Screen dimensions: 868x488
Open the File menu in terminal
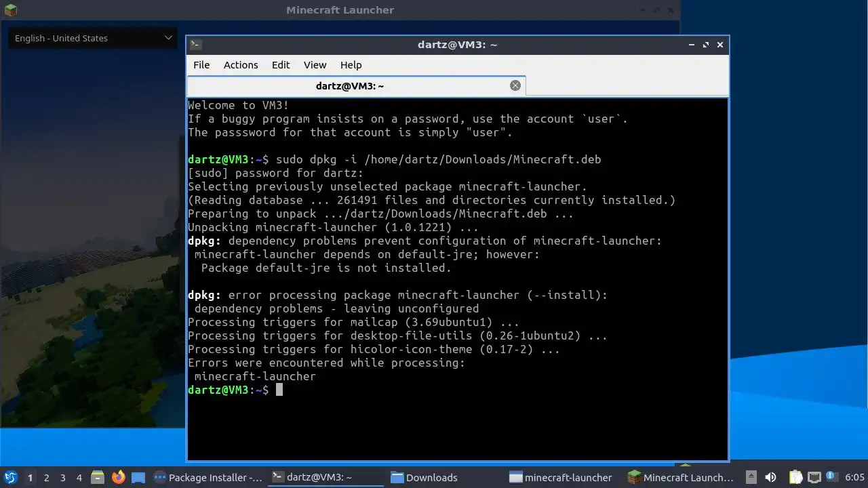click(201, 65)
